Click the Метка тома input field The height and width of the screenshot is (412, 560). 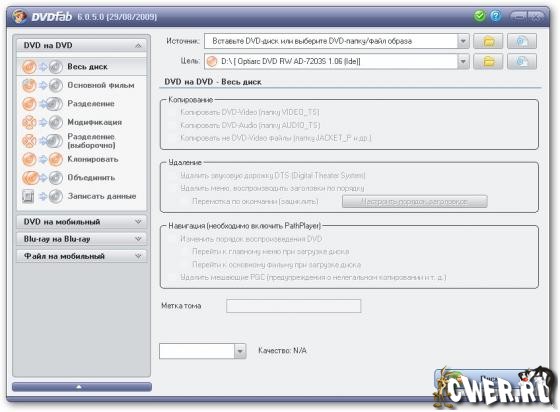294,306
